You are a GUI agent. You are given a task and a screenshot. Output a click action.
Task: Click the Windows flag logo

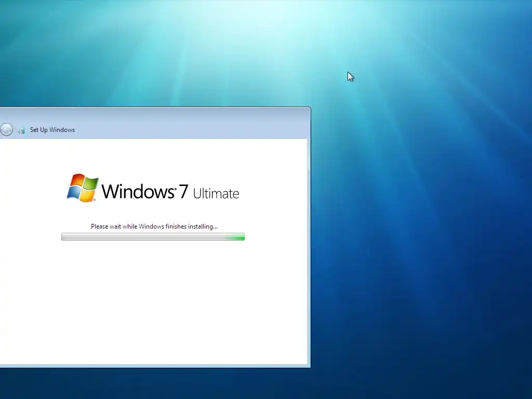pos(83,188)
